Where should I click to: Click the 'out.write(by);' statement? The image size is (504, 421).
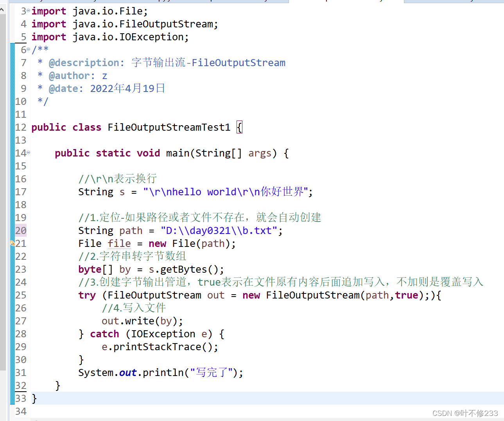[x=142, y=321]
